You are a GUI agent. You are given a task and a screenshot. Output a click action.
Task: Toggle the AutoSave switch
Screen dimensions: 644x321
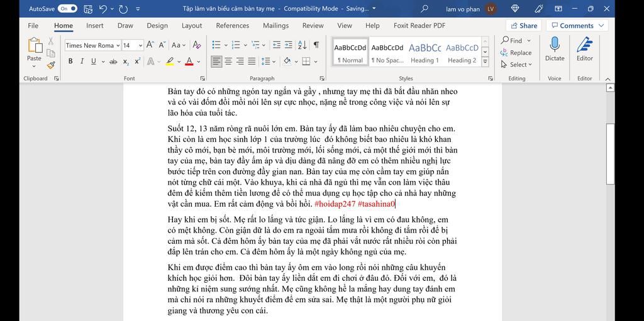[67, 9]
